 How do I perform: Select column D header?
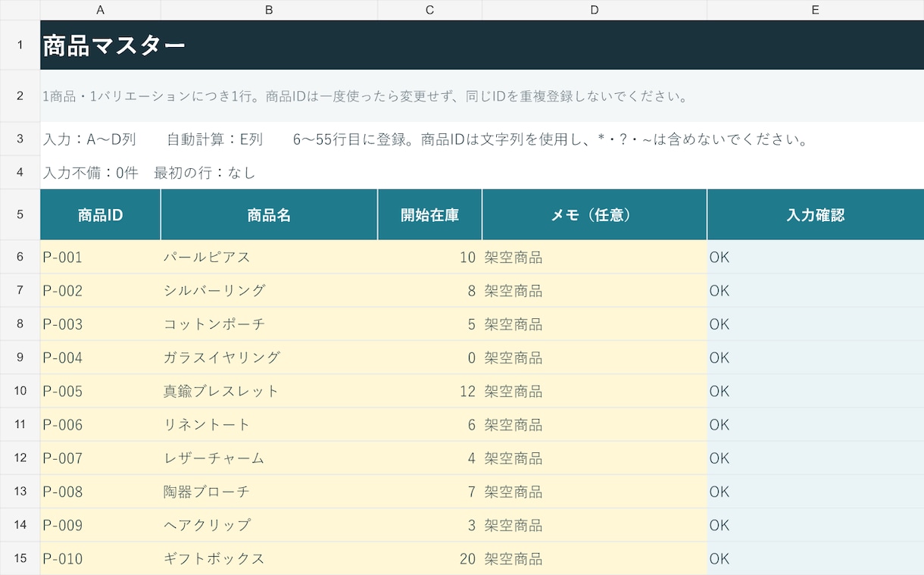point(595,10)
